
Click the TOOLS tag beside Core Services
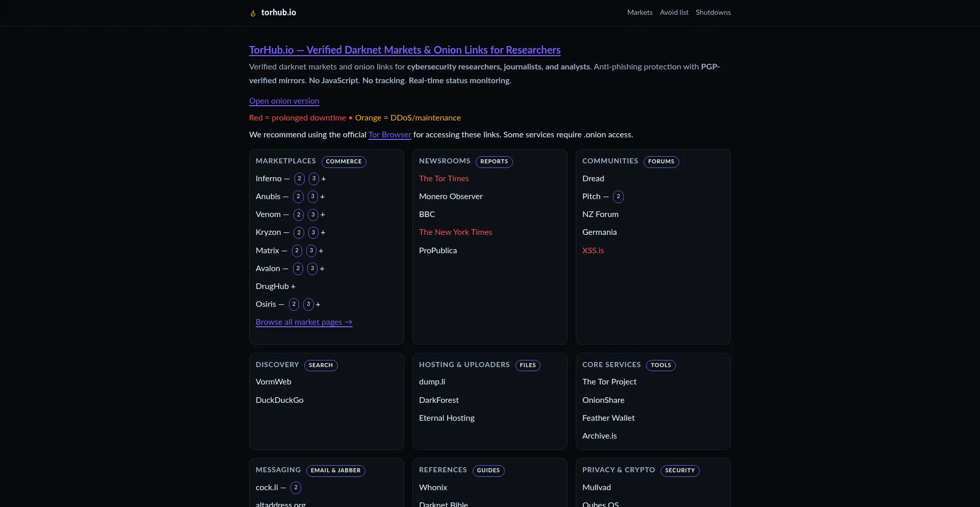click(x=661, y=366)
